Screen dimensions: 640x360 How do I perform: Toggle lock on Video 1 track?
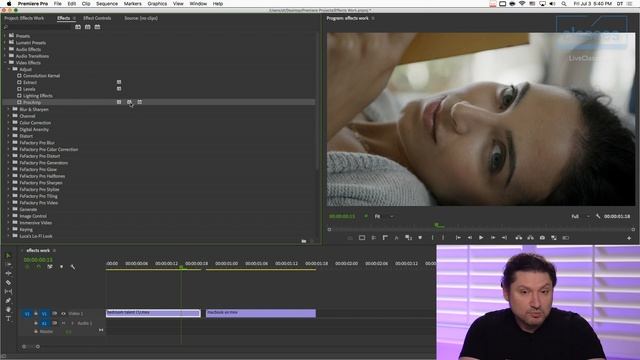(36, 314)
